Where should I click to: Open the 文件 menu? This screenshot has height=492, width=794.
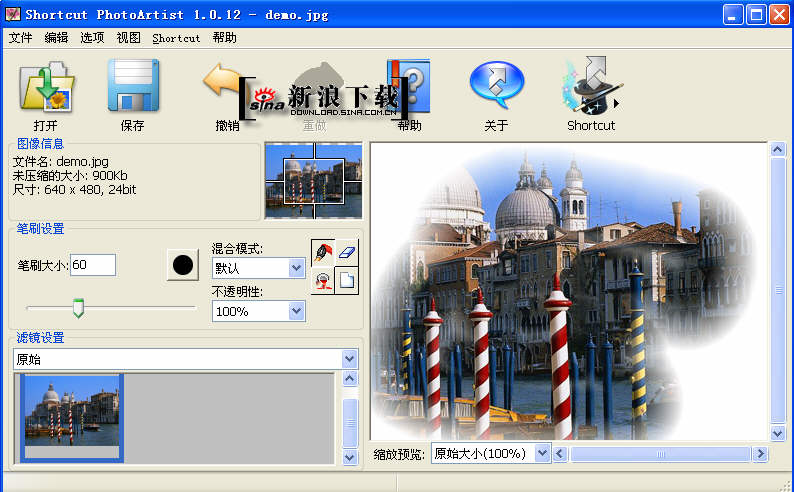21,38
